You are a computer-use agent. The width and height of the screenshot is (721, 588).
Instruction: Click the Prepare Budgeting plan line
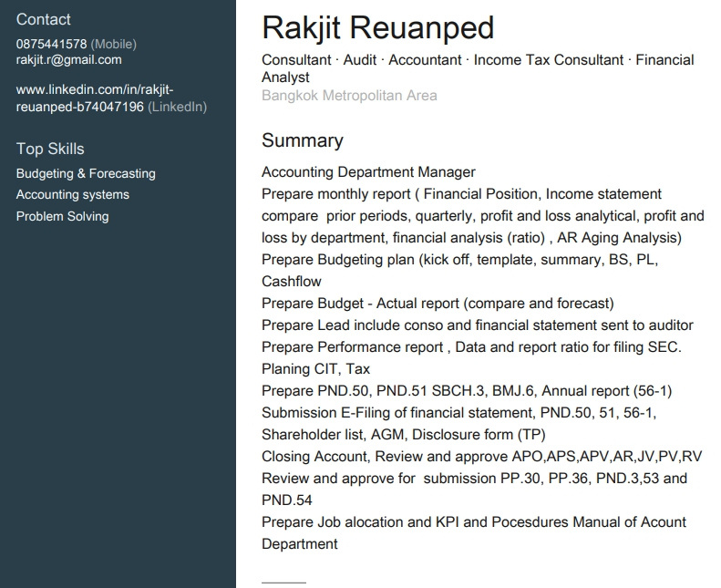(x=459, y=271)
